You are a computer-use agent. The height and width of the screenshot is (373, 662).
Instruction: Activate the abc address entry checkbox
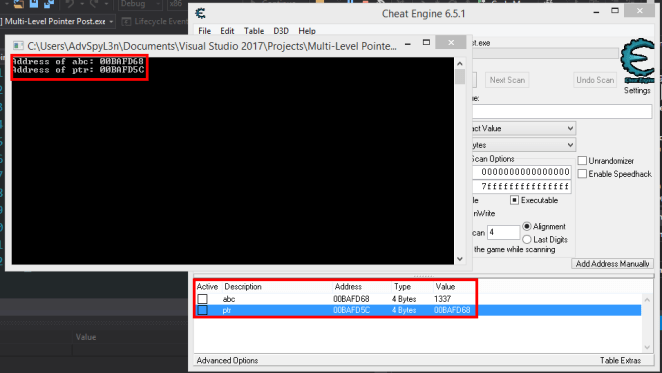pyautogui.click(x=203, y=299)
